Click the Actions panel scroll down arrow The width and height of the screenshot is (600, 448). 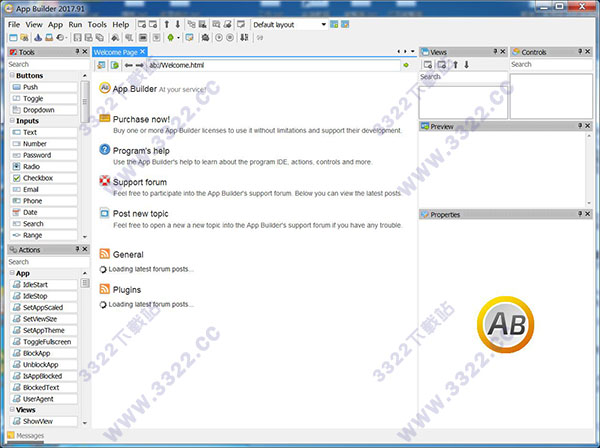click(x=85, y=423)
